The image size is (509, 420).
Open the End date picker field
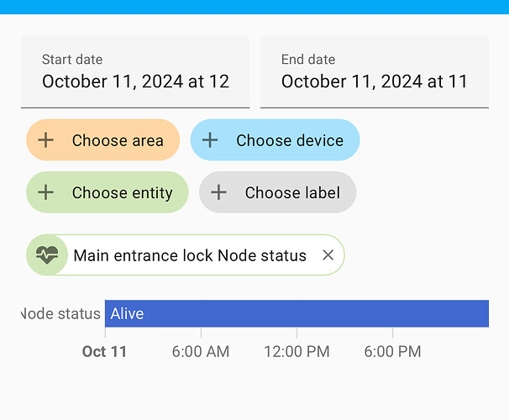374,72
